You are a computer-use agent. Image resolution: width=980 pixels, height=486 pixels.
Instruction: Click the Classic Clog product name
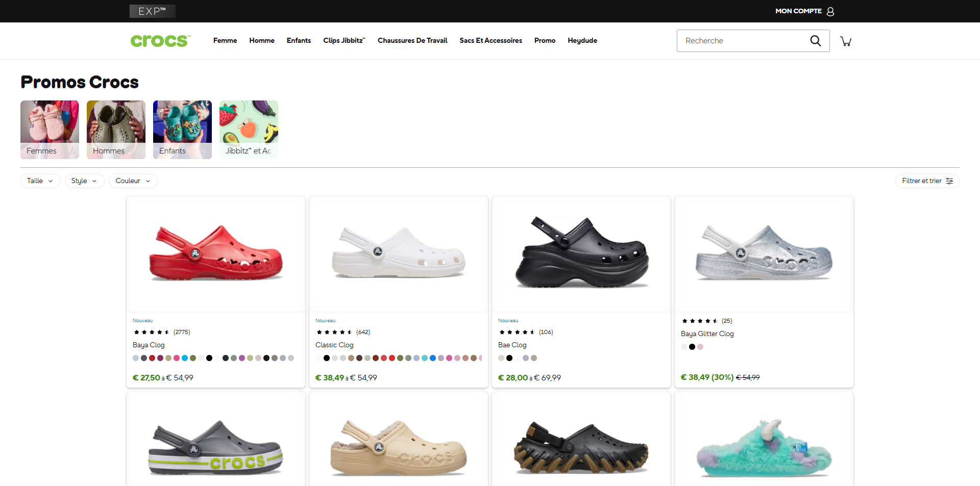click(334, 345)
